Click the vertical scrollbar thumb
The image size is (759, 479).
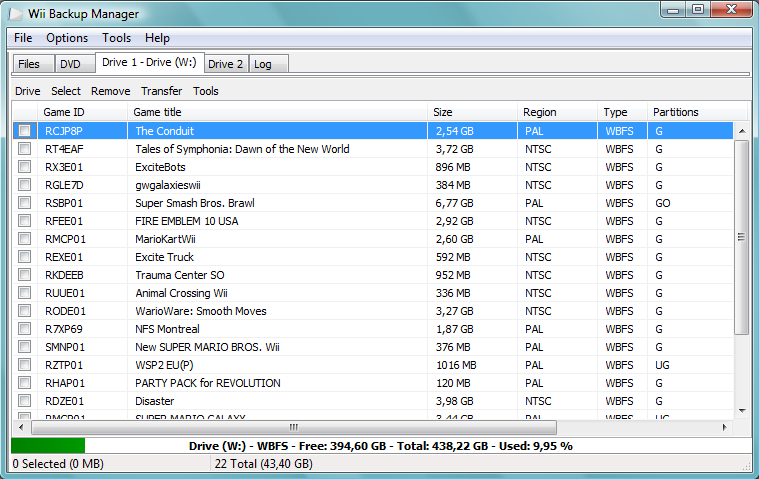click(x=742, y=237)
